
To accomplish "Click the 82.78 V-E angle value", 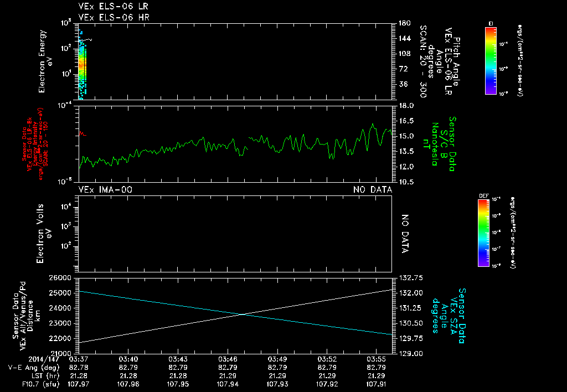I will [x=79, y=368].
